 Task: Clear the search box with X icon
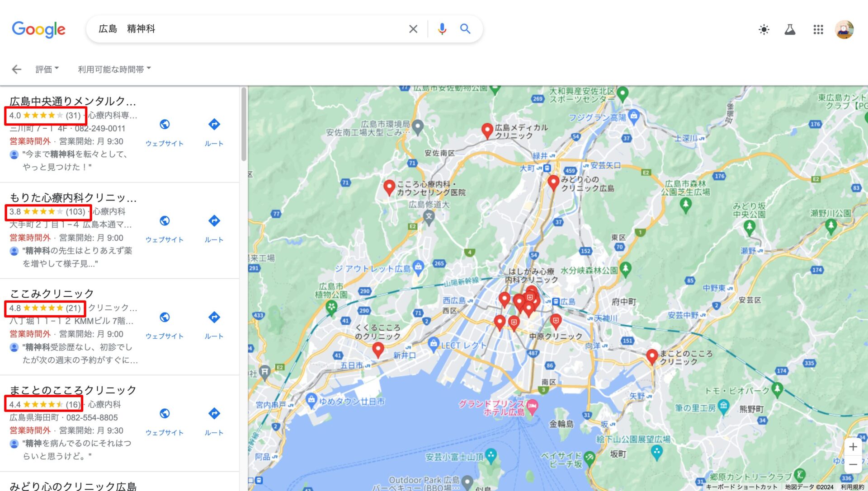point(413,29)
